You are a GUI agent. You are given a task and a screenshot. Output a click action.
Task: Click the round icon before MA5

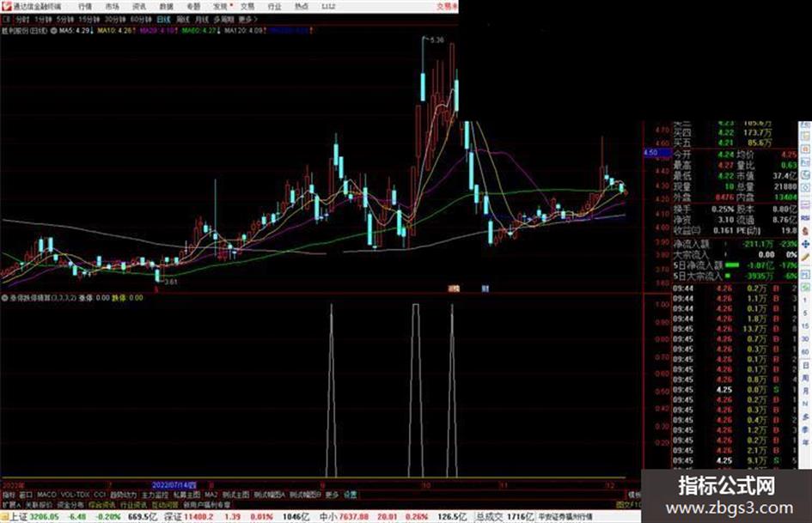click(x=53, y=31)
